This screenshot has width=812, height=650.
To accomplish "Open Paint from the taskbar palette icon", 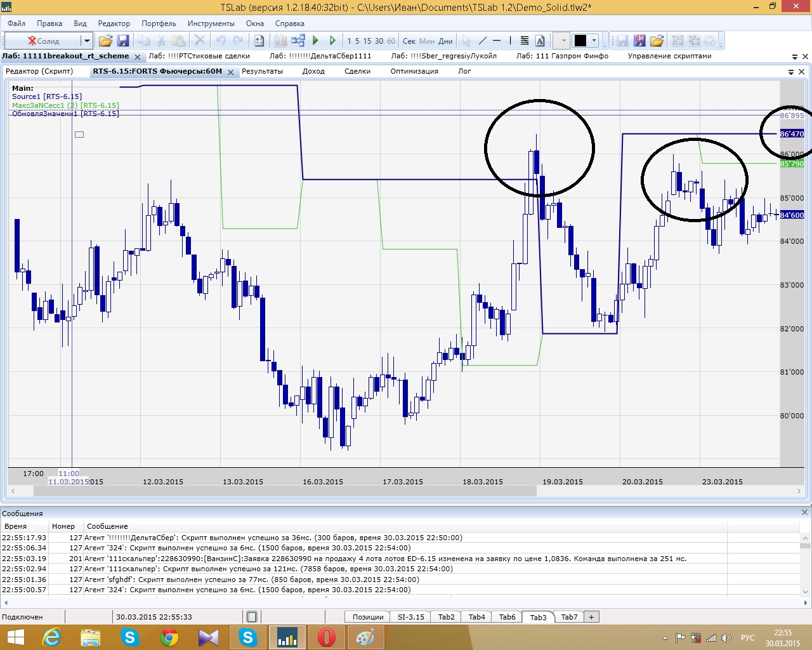I will click(365, 637).
